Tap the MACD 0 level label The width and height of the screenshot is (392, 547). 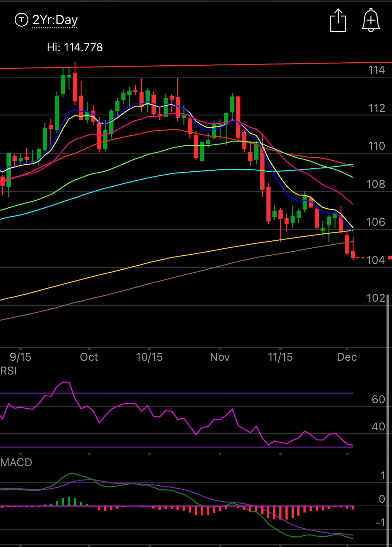382,499
